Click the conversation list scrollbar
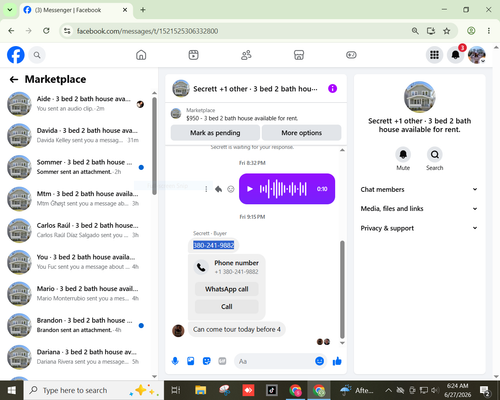Image resolution: width=500 pixels, height=400 pixels. [154, 146]
